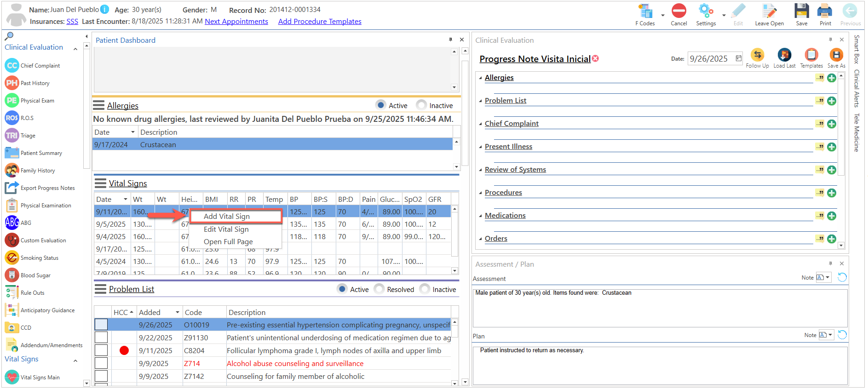Open the date picker in Clinical Evaluation
The image size is (868, 389).
click(x=738, y=58)
